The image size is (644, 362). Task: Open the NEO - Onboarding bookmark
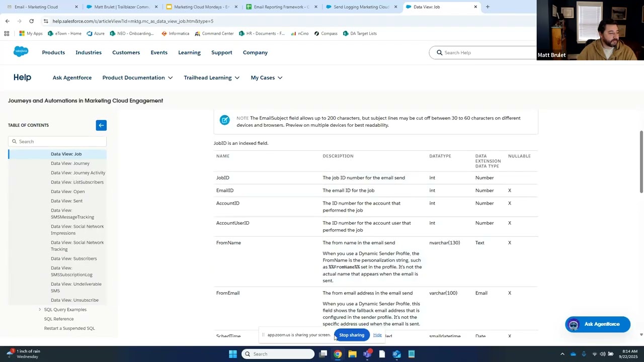[x=132, y=34]
